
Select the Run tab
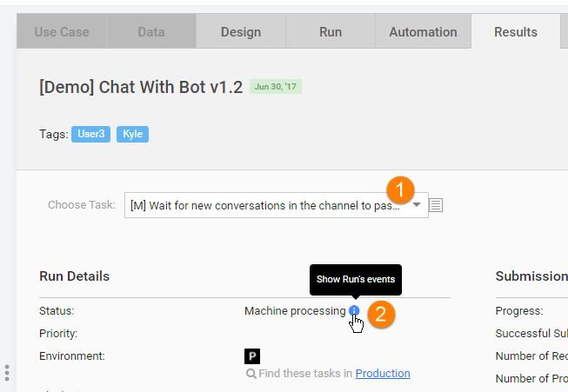(331, 32)
